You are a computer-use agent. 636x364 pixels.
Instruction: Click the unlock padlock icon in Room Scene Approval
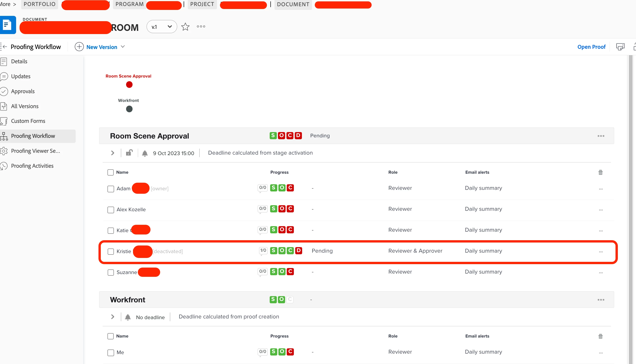[129, 153]
